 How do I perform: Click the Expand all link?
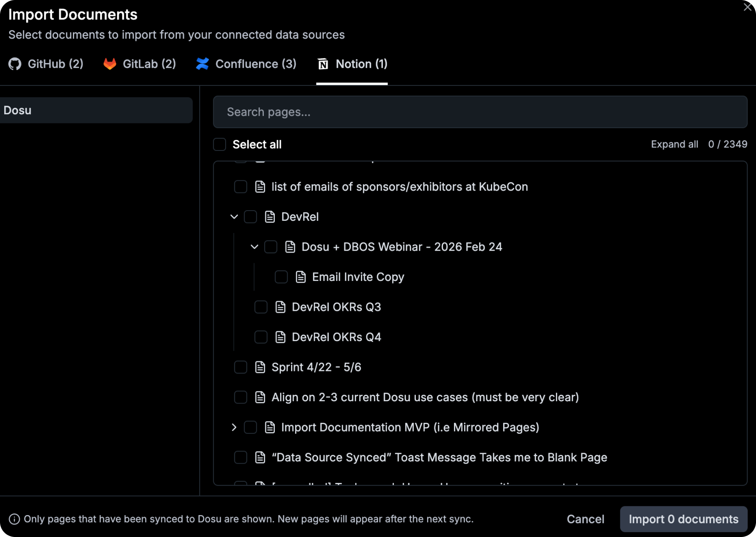[674, 144]
